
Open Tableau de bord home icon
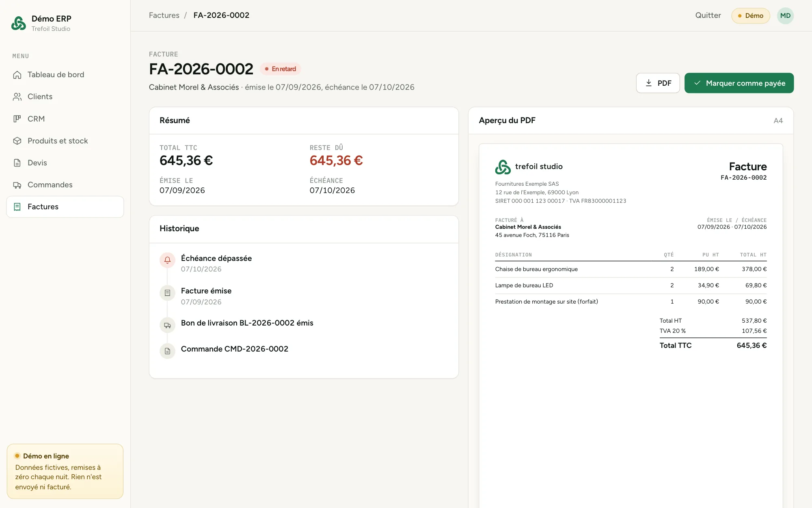coord(17,75)
